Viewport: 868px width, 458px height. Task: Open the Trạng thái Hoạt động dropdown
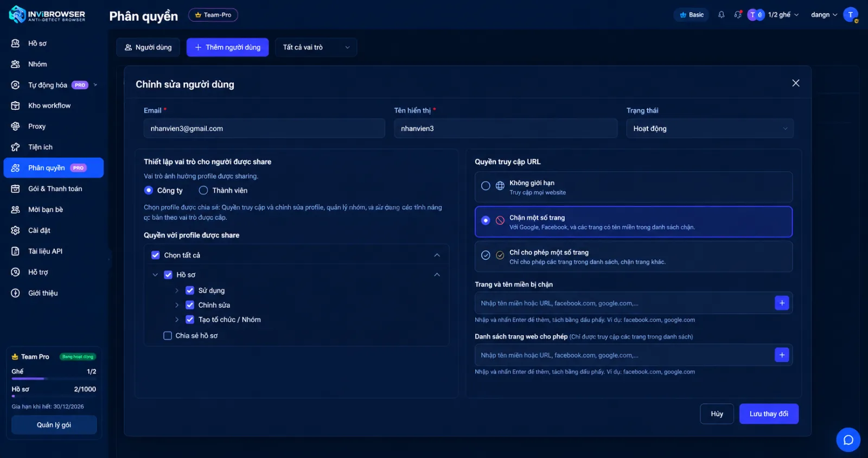[710, 129]
